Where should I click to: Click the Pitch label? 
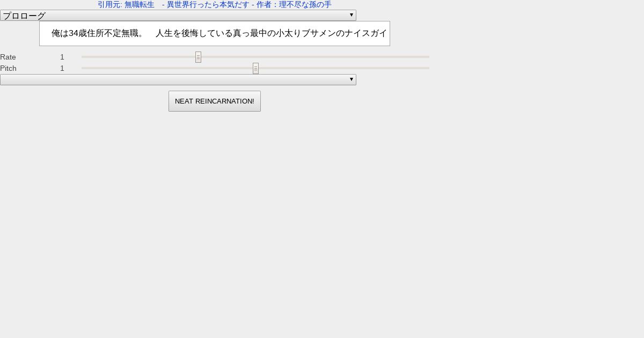coord(9,68)
